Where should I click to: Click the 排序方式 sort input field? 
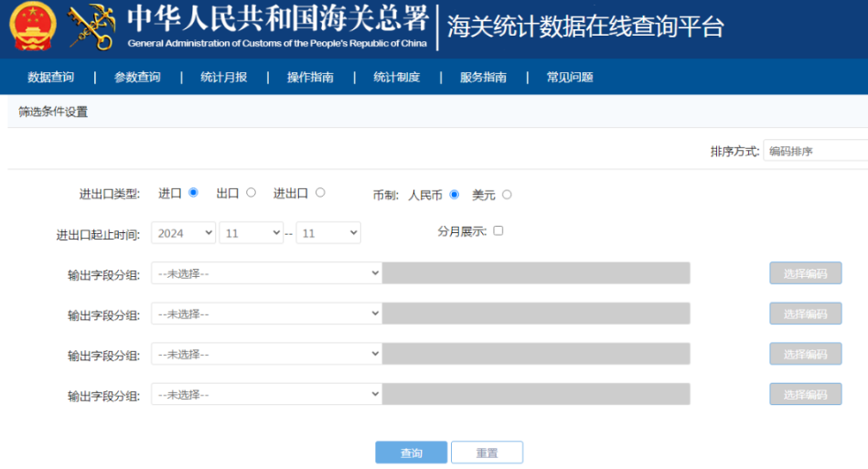(815, 151)
